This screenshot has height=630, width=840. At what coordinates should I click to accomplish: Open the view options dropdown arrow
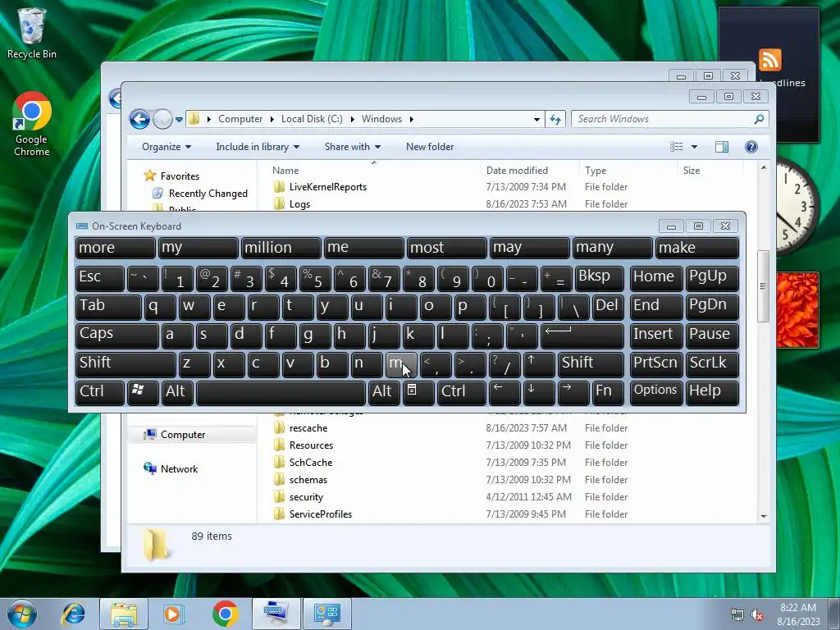point(694,147)
